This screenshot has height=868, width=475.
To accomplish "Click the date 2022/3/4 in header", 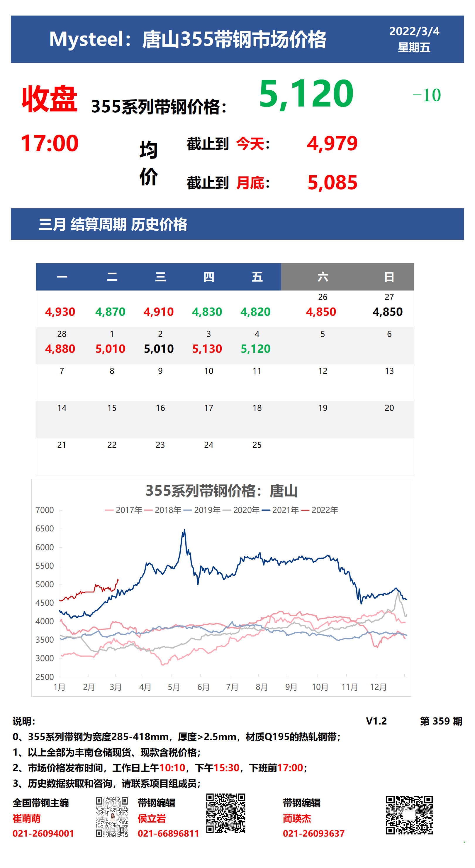I will pos(414,31).
